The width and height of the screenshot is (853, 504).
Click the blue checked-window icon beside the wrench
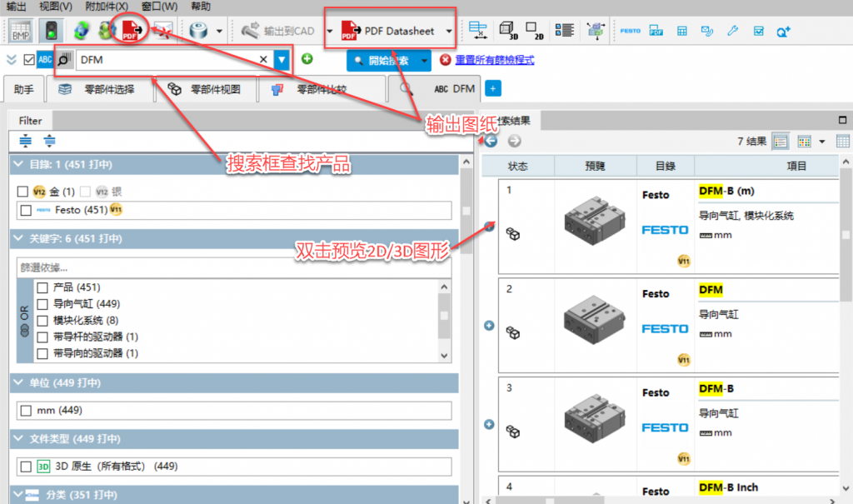pyautogui.click(x=758, y=31)
